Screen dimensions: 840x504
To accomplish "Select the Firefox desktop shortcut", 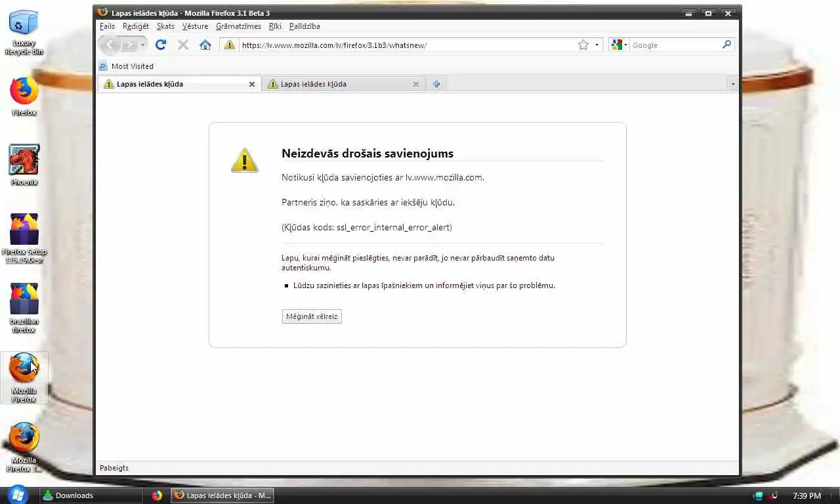I will pos(24,96).
